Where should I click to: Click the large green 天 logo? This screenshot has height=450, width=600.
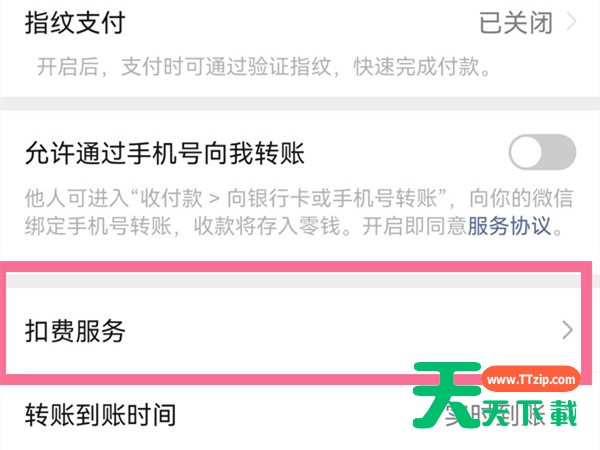(x=447, y=395)
